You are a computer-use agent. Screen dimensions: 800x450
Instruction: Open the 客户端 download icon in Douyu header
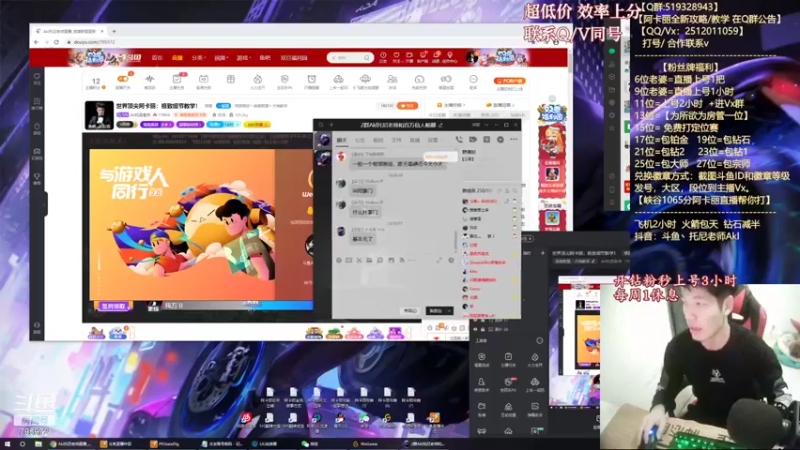(x=422, y=56)
